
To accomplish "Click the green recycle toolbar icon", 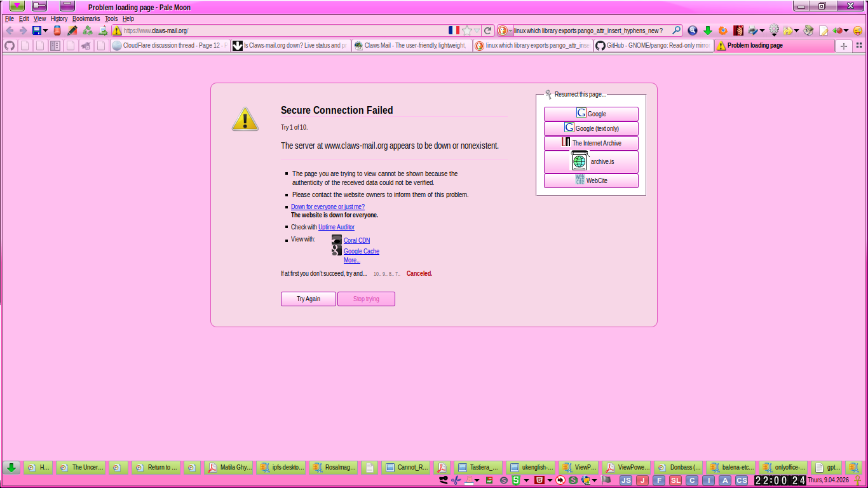I will pos(88,30).
